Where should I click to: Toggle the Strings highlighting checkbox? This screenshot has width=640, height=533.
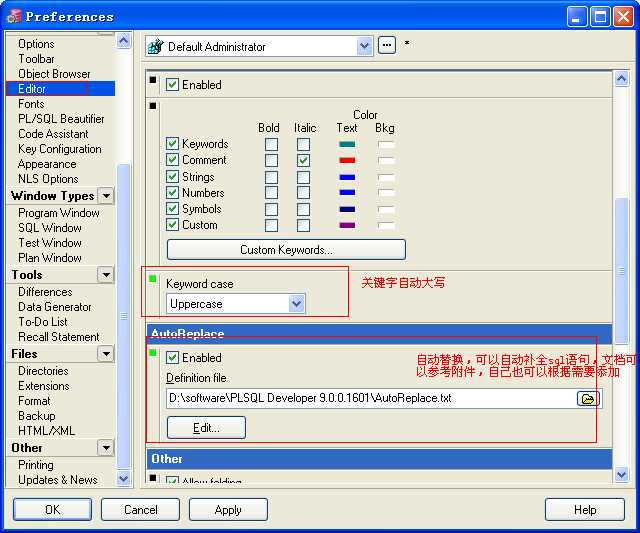tap(172, 176)
